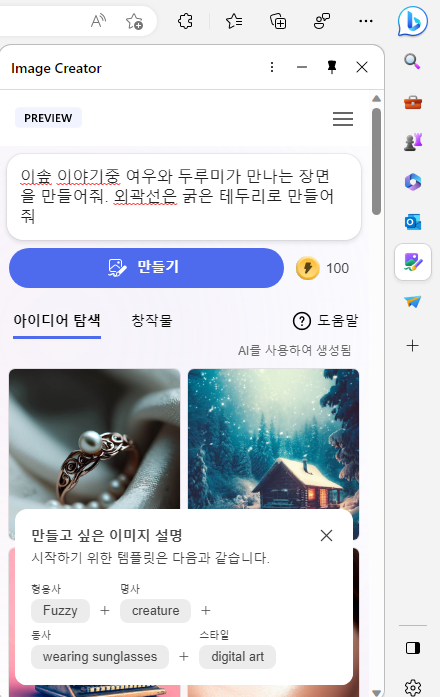The width and height of the screenshot is (440, 697).
Task: Open the sidebar Search icon
Action: (412, 61)
